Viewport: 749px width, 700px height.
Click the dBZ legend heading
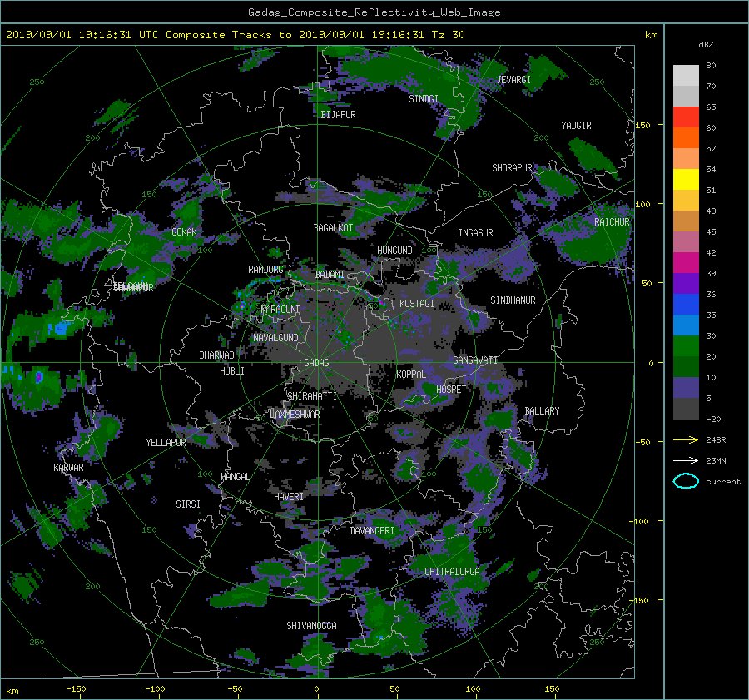pos(706,45)
